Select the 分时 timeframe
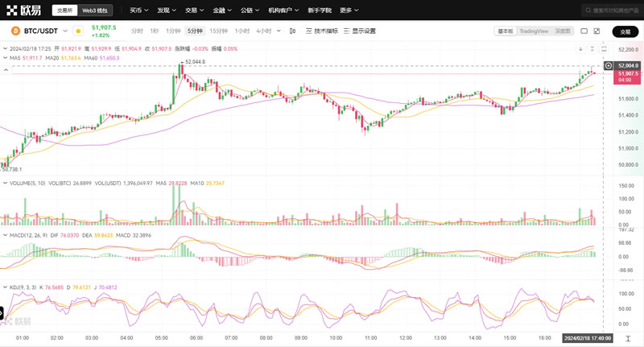The width and height of the screenshot is (644, 347). 137,31
